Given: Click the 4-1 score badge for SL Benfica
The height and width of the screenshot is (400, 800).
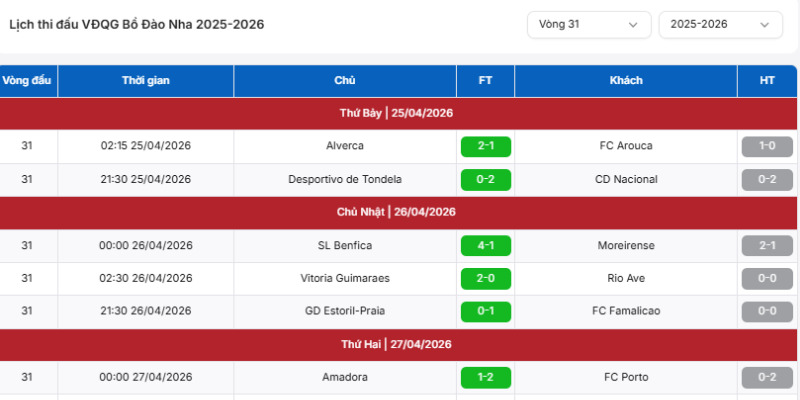Looking at the screenshot, I should pos(486,245).
